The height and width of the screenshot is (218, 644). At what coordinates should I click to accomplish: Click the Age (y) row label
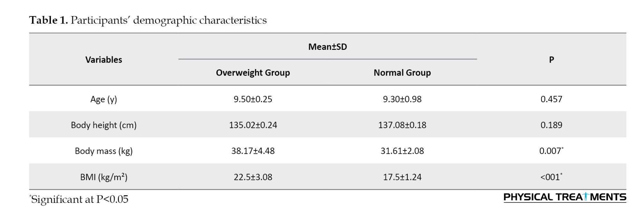(x=104, y=99)
